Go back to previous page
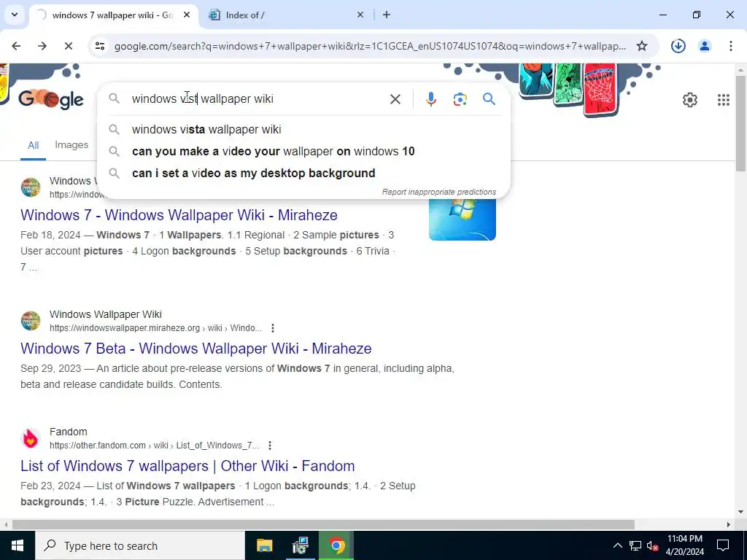 [16, 46]
